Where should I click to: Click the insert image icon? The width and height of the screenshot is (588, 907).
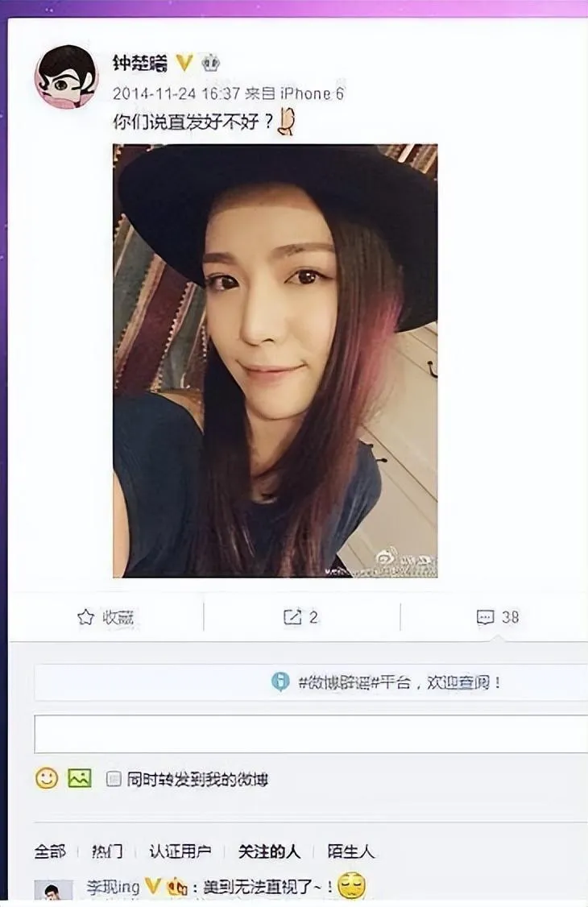[80, 778]
